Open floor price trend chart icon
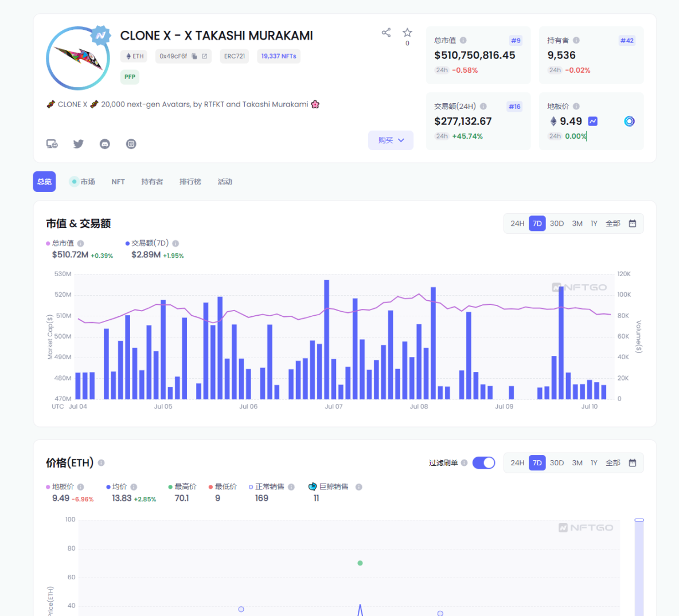The height and width of the screenshot is (616, 679). [x=593, y=121]
